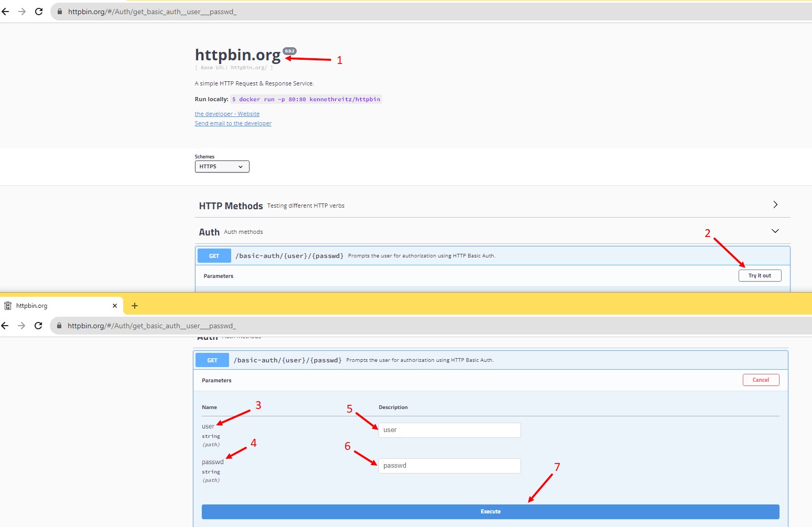The width and height of the screenshot is (812, 527).
Task: Click the blue Execute button
Action: click(490, 512)
